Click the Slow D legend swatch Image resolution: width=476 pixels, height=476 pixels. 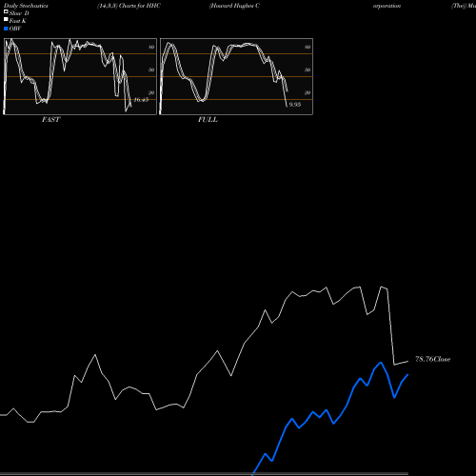click(x=6, y=11)
